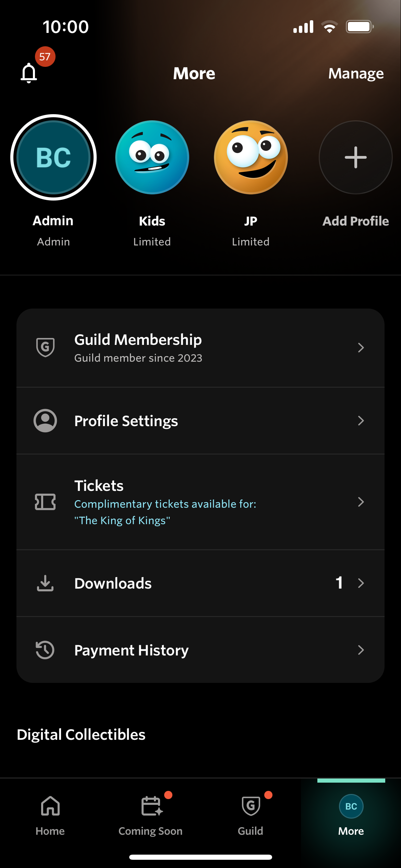Tap the 57 notification badge

tap(45, 57)
